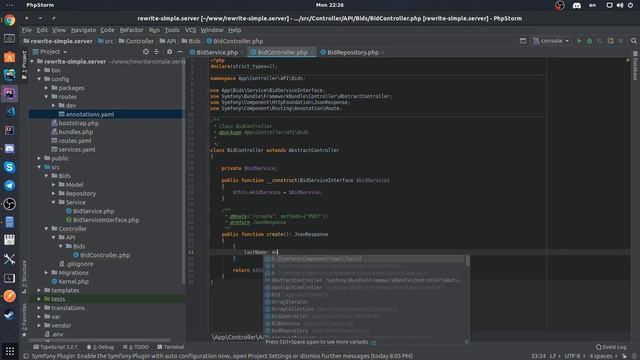Screen dimensions: 640x360
Task: Open the File menu
Action: click(27, 30)
